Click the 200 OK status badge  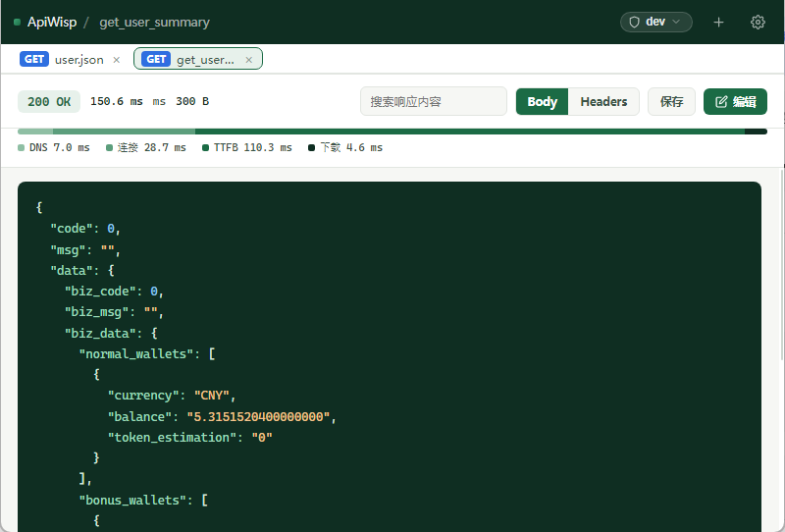[x=49, y=102]
